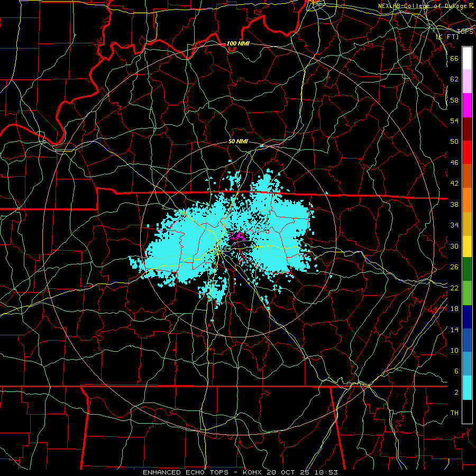This screenshot has height=476, width=476.
Task: Click the 6 legend value
Action: (456, 371)
